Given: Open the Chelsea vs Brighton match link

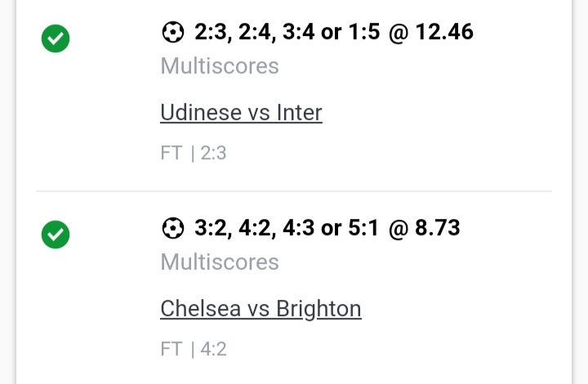Looking at the screenshot, I should (261, 309).
